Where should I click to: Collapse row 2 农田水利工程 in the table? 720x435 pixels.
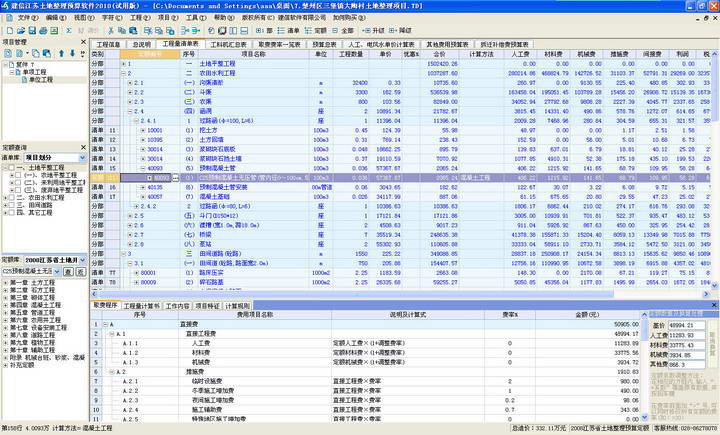123,73
